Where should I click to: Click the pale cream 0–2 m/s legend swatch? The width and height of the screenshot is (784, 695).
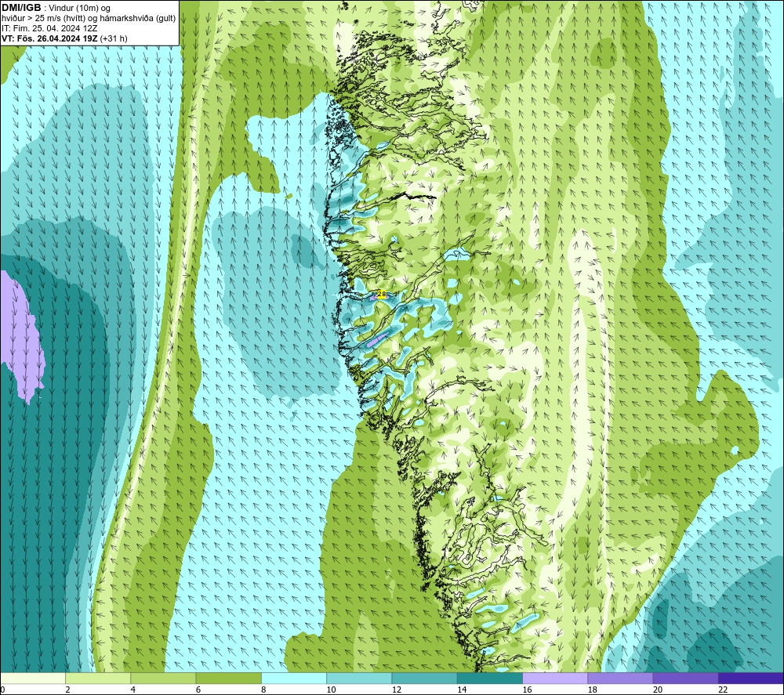click(32, 678)
